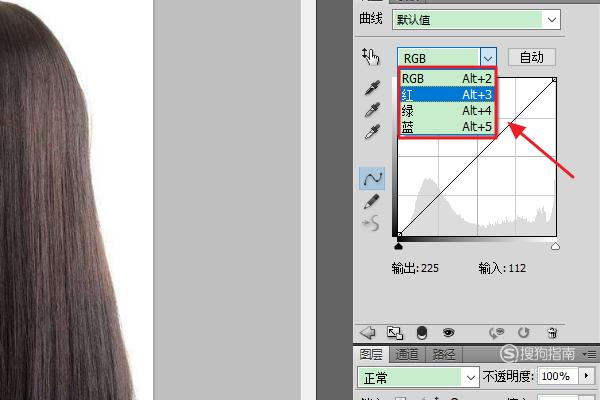Choose 红 channel from the list
The width and height of the screenshot is (600, 400).
pos(447,95)
